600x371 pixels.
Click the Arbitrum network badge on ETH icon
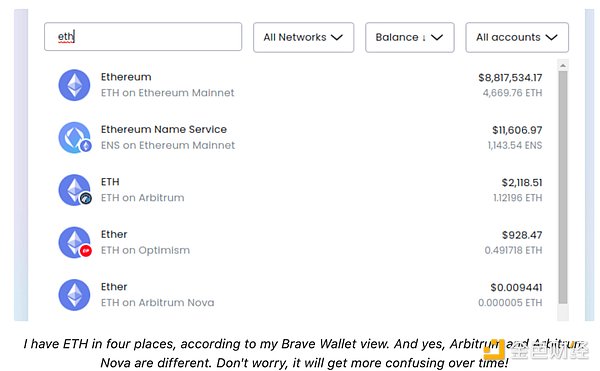86,199
